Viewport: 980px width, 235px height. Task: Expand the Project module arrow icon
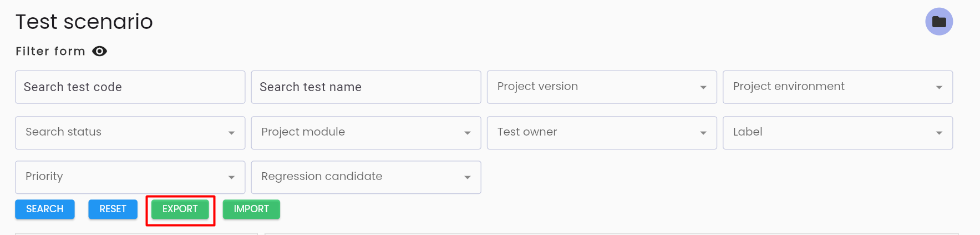click(468, 133)
